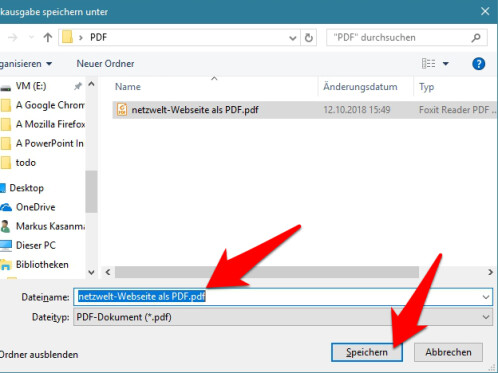
Task: Open recent locations dropdown arrow
Action: click(31, 37)
